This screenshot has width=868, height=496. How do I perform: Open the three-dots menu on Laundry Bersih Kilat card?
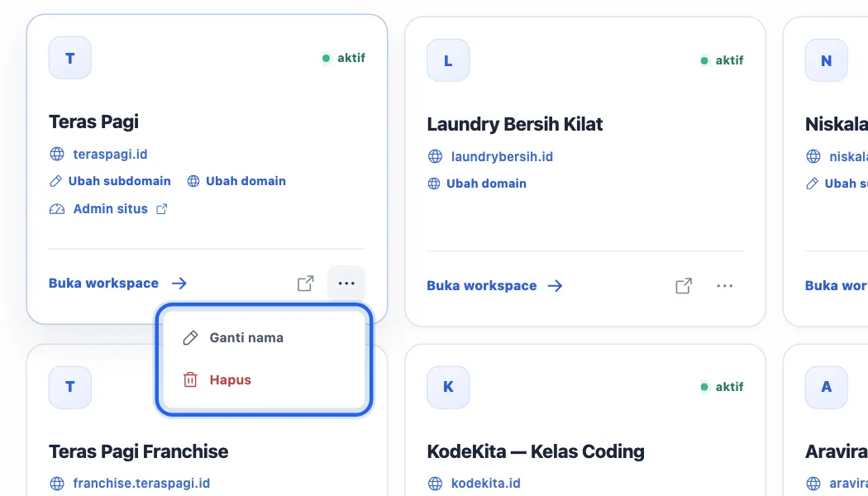(x=725, y=286)
